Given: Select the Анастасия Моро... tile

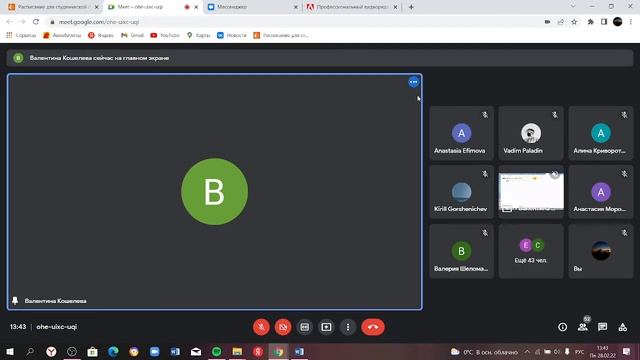Looking at the screenshot, I should pos(600,192).
